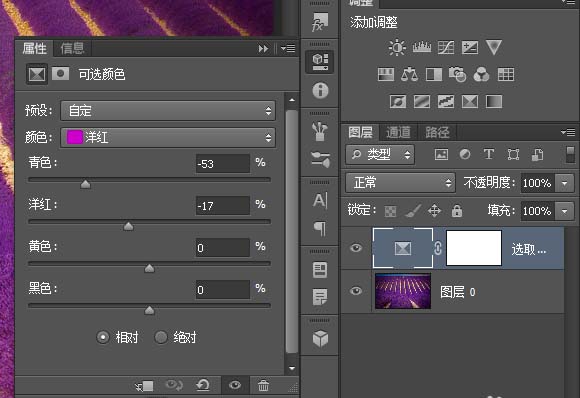Add a Color Balance adjustment

pos(409,75)
